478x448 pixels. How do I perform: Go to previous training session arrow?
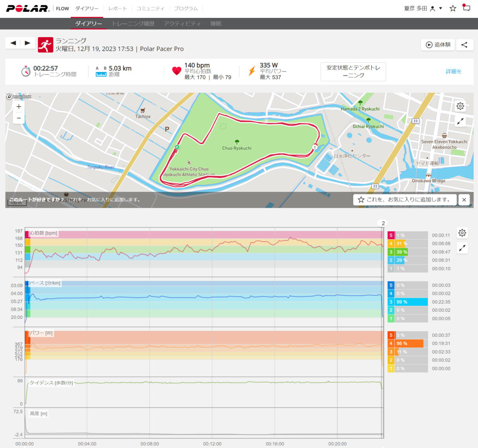[x=13, y=43]
